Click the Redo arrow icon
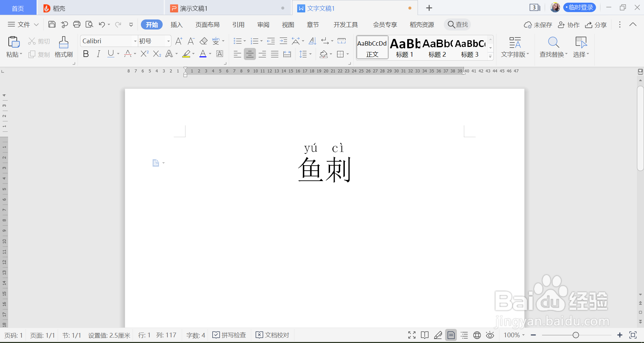Viewport: 644px width, 343px height. coord(118,24)
